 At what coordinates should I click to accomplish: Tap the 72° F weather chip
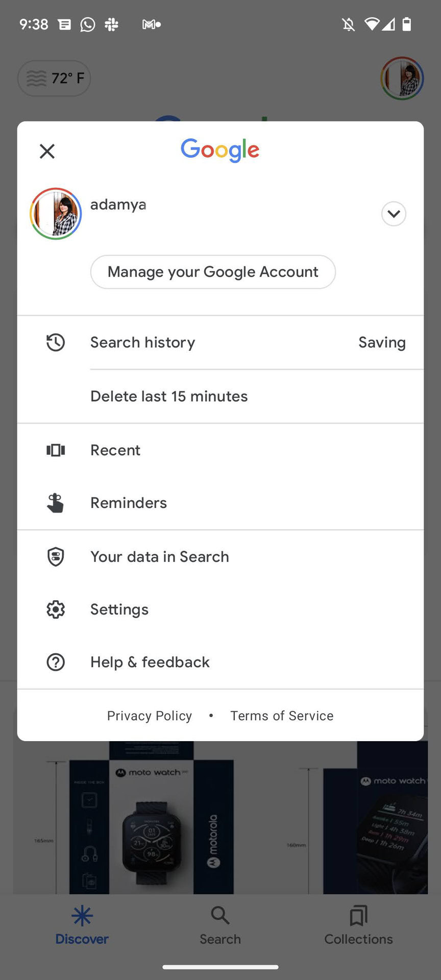point(54,79)
